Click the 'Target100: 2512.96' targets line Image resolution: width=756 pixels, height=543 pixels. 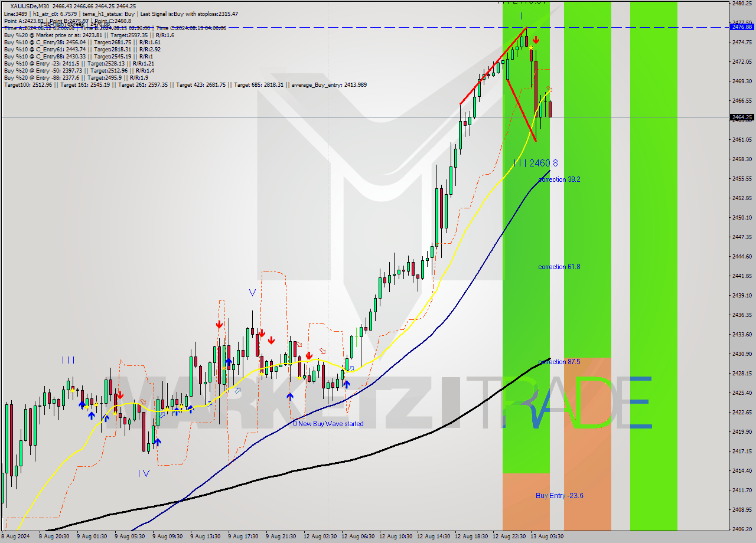click(185, 85)
